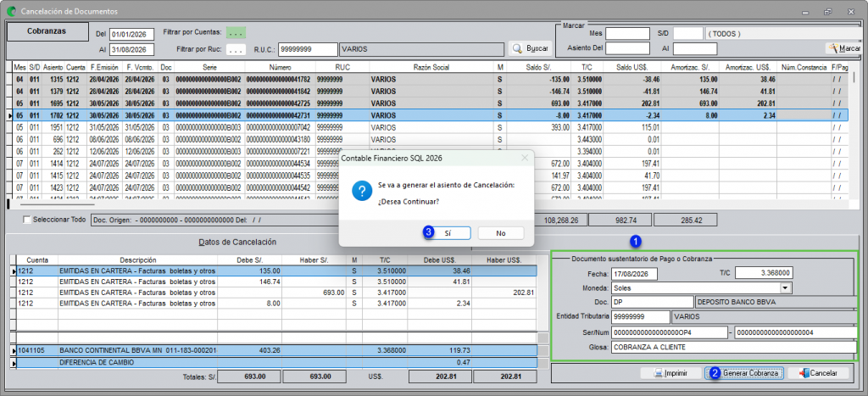Select row with Asiento 696
Screen dimensions: 868x396
tap(429, 140)
